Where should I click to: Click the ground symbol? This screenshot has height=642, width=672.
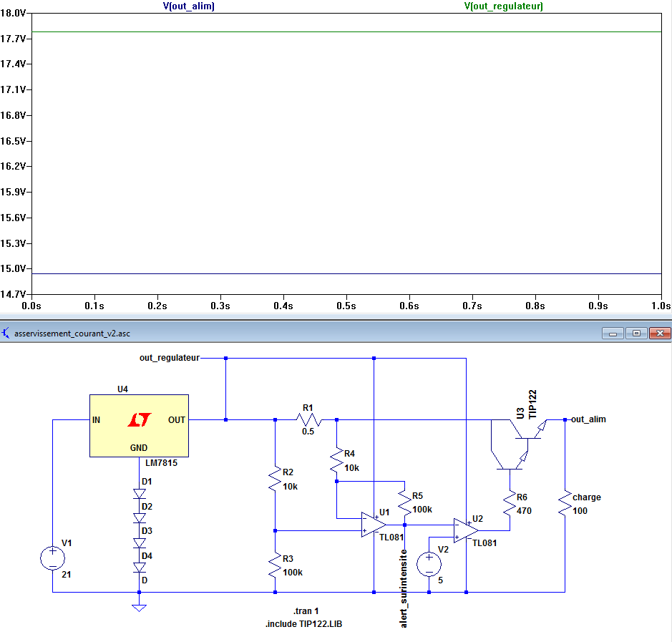pos(140,608)
